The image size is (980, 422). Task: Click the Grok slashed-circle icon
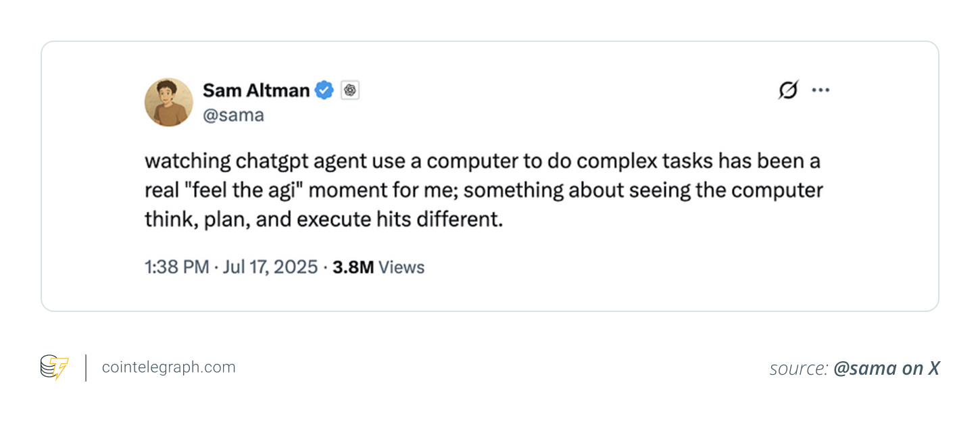click(x=788, y=90)
